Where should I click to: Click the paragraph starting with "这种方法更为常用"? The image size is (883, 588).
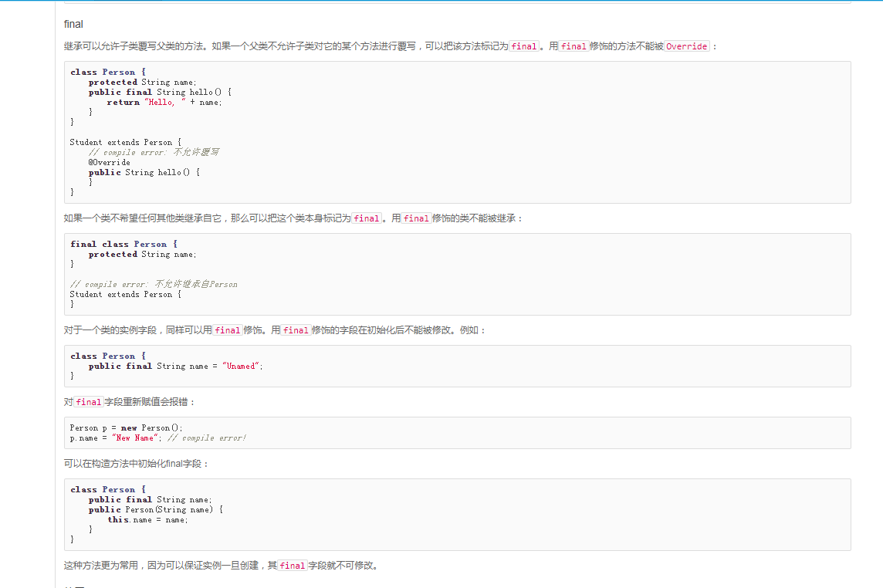[x=222, y=566]
